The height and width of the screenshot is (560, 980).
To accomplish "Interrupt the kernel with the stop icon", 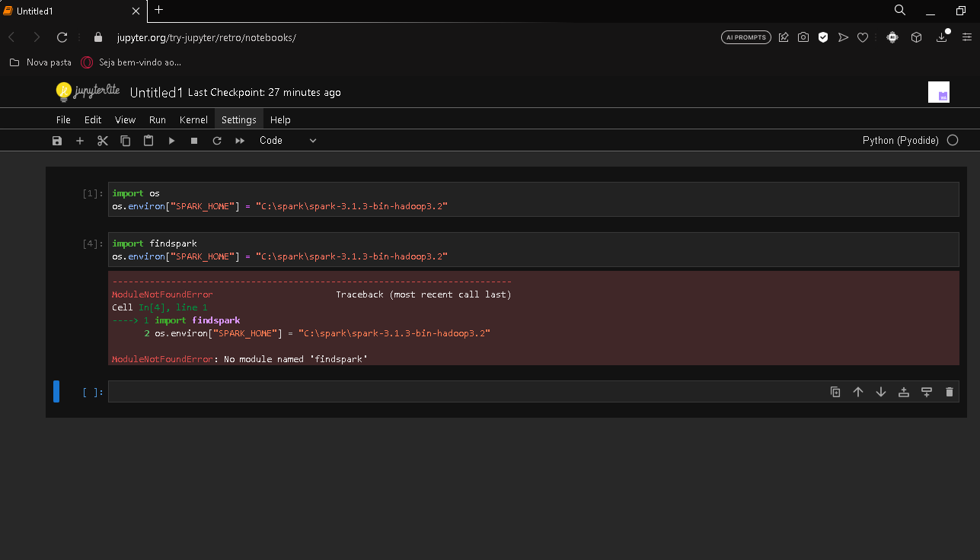I will (x=194, y=141).
